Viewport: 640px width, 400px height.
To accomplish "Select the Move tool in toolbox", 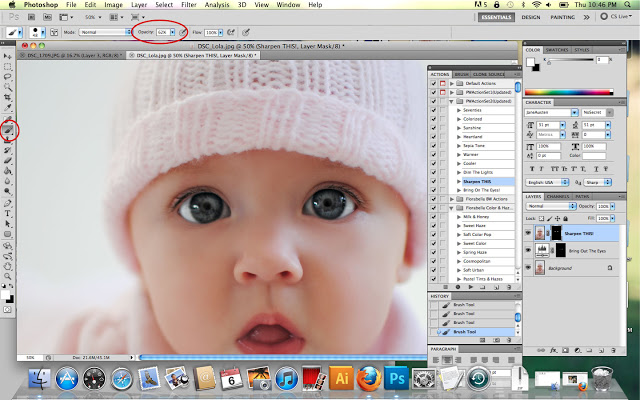I will (7, 56).
